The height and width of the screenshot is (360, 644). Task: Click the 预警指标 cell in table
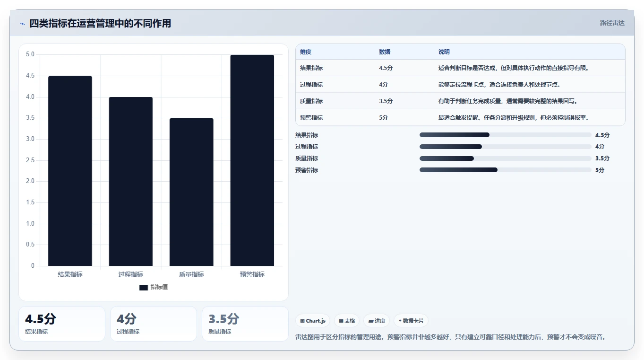pyautogui.click(x=311, y=118)
